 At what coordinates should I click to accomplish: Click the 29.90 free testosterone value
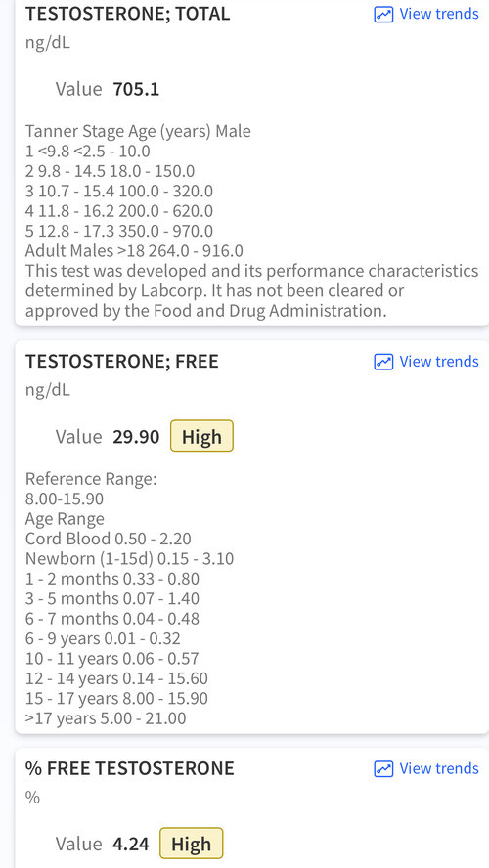point(136,437)
